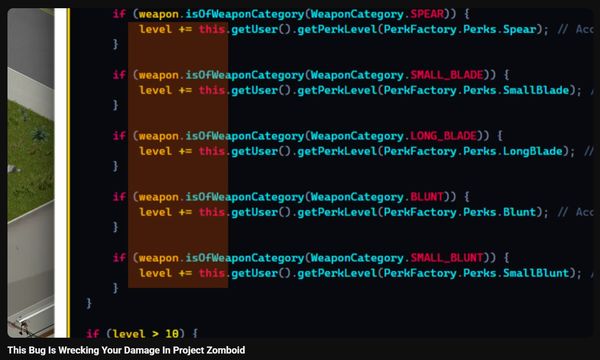Click the code line 'WeaponCategory.SPEAR'

click(377, 14)
